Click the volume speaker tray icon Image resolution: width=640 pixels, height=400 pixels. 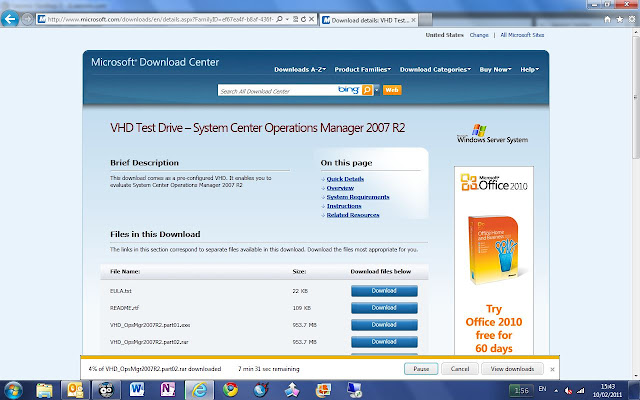pyautogui.click(x=568, y=391)
